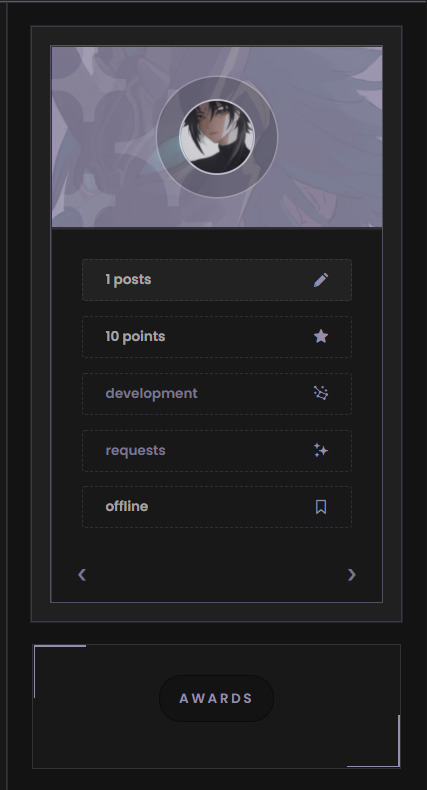Screen dimensions: 427x790
Task: Click the constellation icon in development row
Action: point(321,393)
